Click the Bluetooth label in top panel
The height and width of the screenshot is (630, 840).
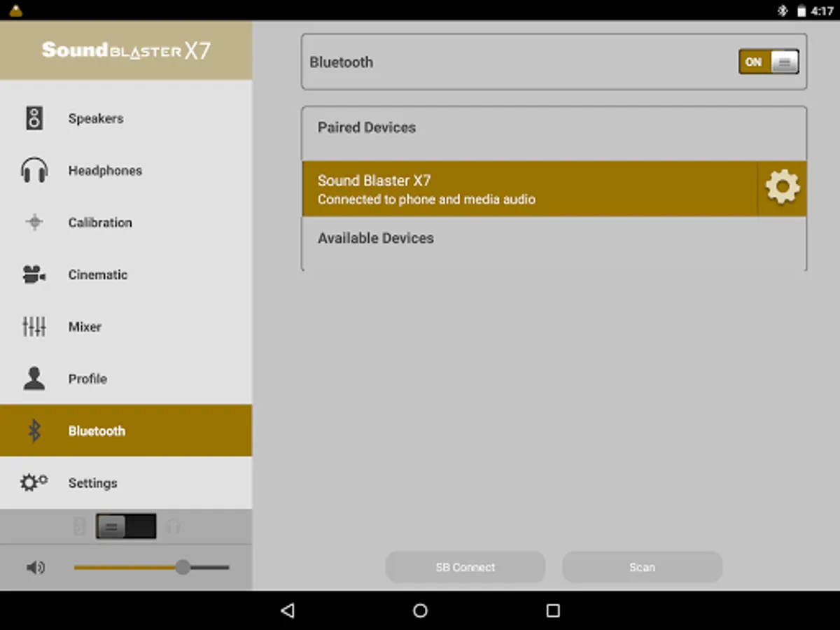click(341, 62)
